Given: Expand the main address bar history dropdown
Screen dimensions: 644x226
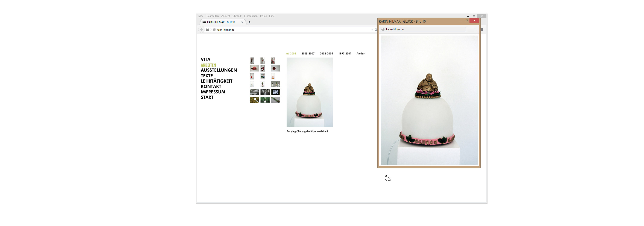Looking at the screenshot, I should pyautogui.click(x=372, y=29).
